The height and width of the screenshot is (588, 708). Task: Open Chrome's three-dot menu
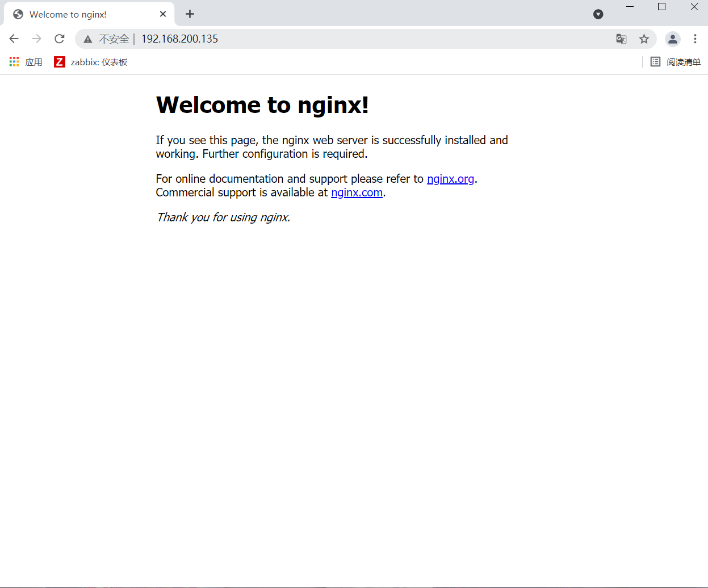(695, 39)
